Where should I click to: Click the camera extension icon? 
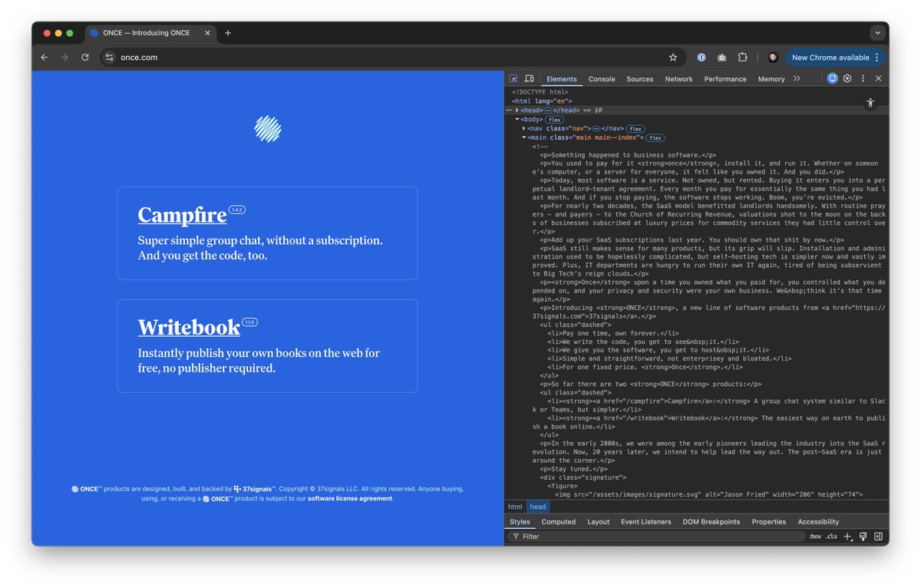coord(722,58)
